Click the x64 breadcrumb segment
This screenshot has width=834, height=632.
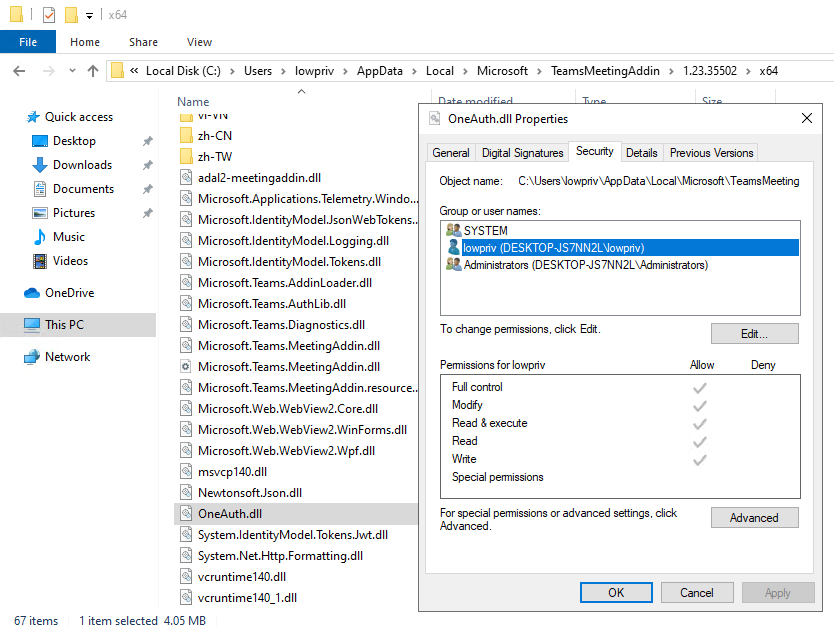coord(769,71)
